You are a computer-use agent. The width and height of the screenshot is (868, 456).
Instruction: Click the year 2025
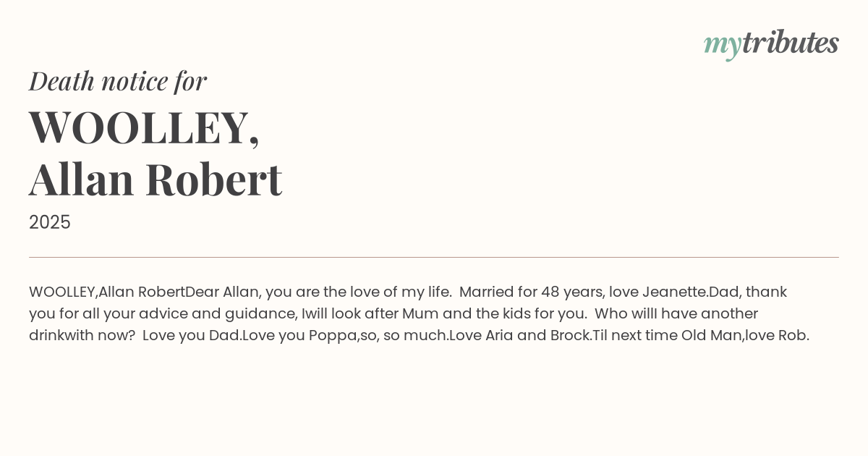(x=50, y=222)
